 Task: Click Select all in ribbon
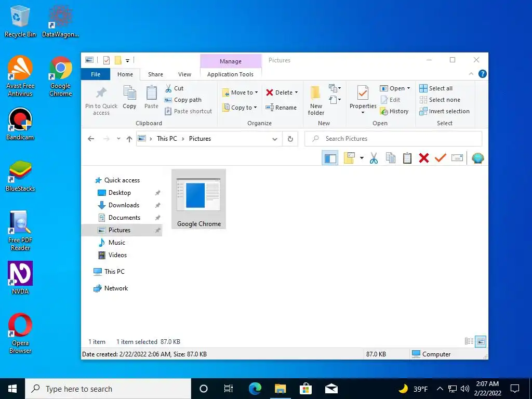[436, 88]
